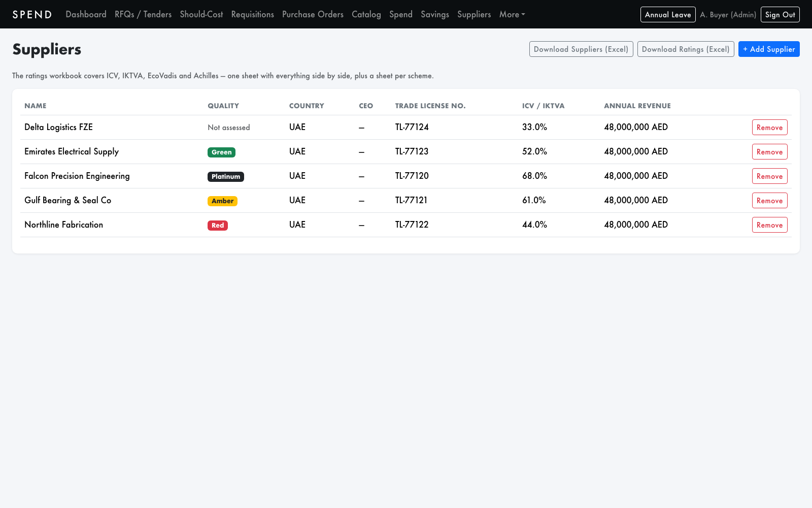Select Suppliers in the navbar
Image resolution: width=812 pixels, height=508 pixels.
(474, 14)
